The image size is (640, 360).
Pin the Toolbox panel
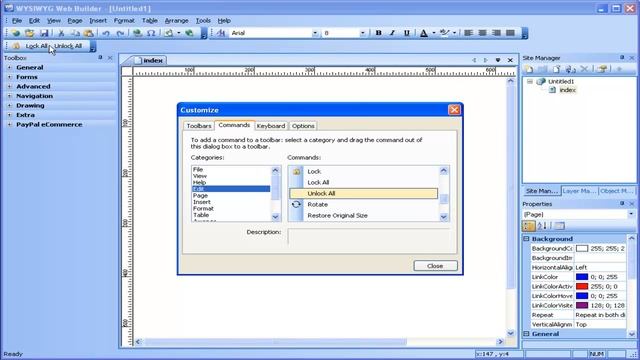100,58
